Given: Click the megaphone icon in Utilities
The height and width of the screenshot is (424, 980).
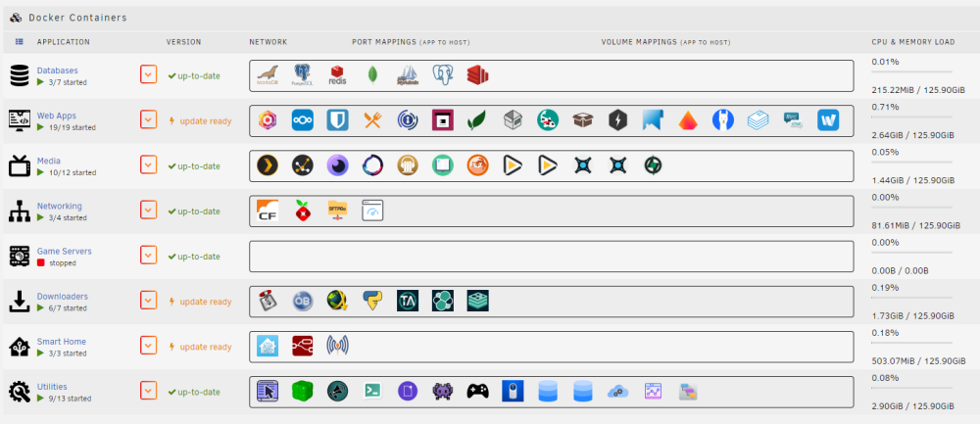Looking at the screenshot, I should tap(337, 391).
